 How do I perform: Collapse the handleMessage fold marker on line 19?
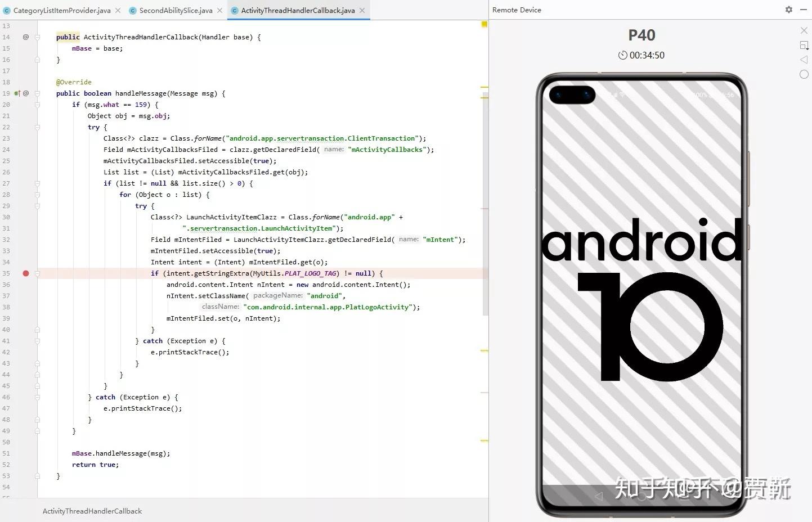click(x=38, y=93)
